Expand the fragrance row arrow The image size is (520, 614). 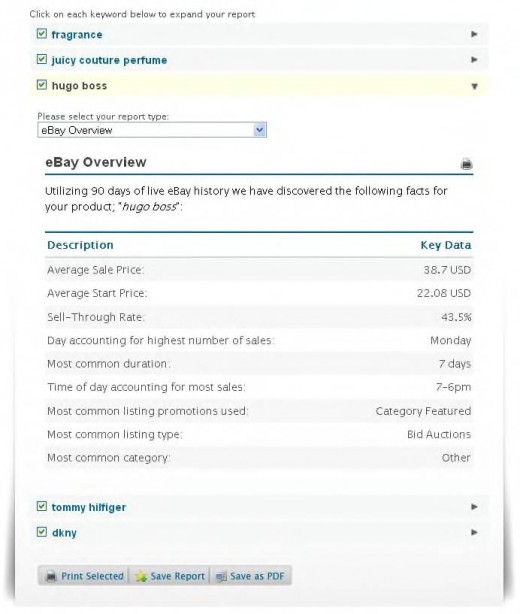tap(474, 34)
